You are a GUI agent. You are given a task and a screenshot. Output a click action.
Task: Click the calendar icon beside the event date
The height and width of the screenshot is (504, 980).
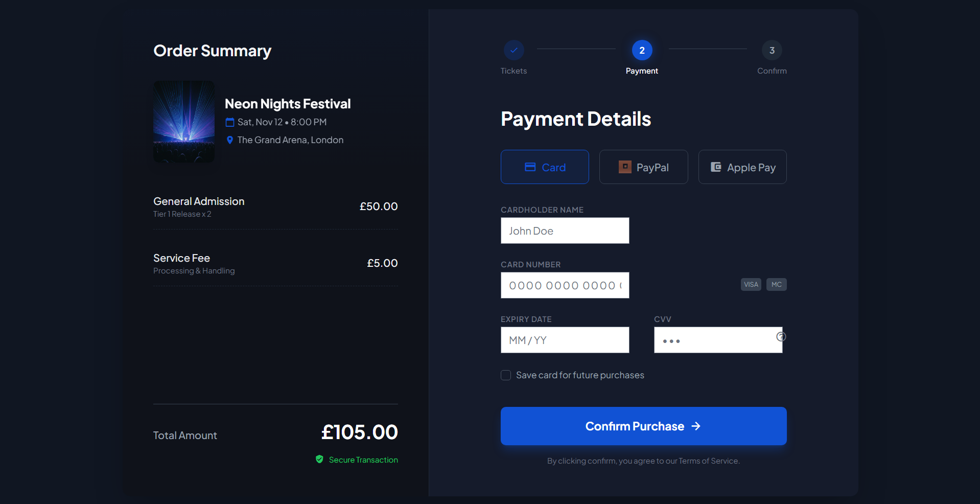coord(229,122)
